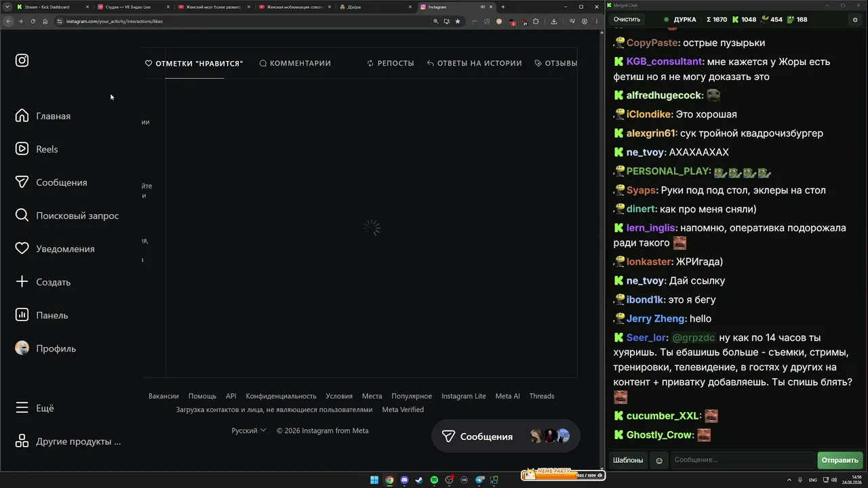Open Chrome from the taskbar
868x488 pixels.
click(x=389, y=480)
